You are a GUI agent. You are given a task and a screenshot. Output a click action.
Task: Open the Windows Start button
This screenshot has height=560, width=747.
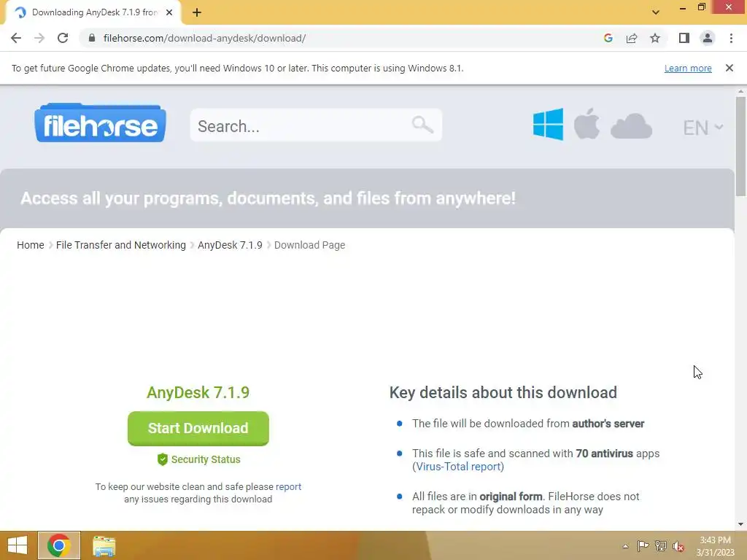click(18, 545)
